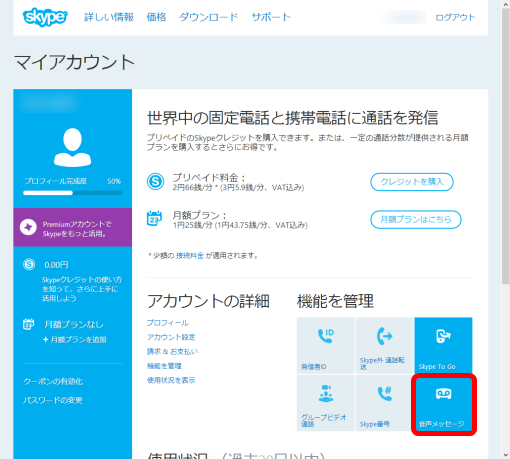Open クーポンの有効化 link
510x459 pixels.
(53, 381)
